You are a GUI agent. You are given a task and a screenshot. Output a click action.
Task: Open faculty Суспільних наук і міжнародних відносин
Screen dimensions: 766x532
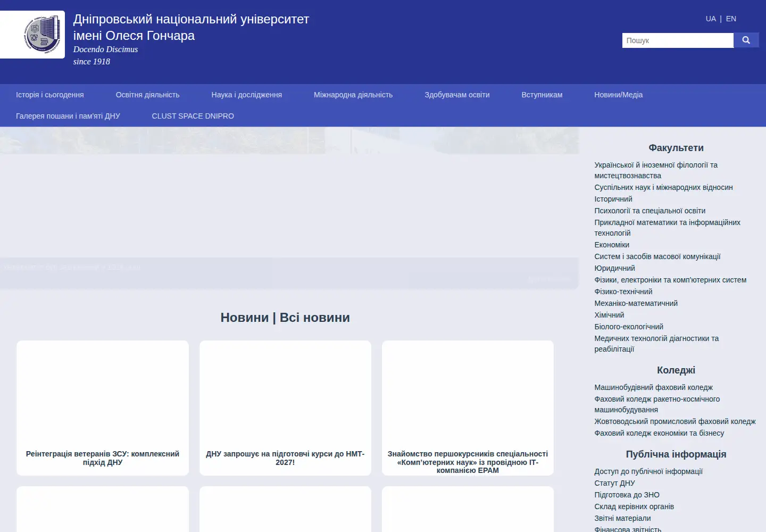coord(663,187)
